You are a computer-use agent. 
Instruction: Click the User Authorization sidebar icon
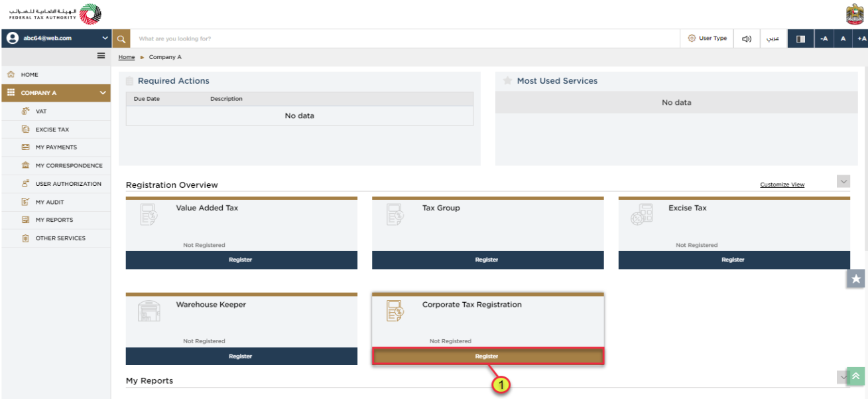point(26,184)
